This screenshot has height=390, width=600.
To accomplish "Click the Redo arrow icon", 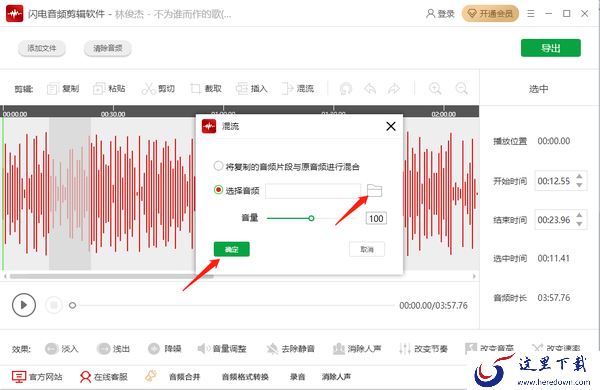I will pos(394,89).
